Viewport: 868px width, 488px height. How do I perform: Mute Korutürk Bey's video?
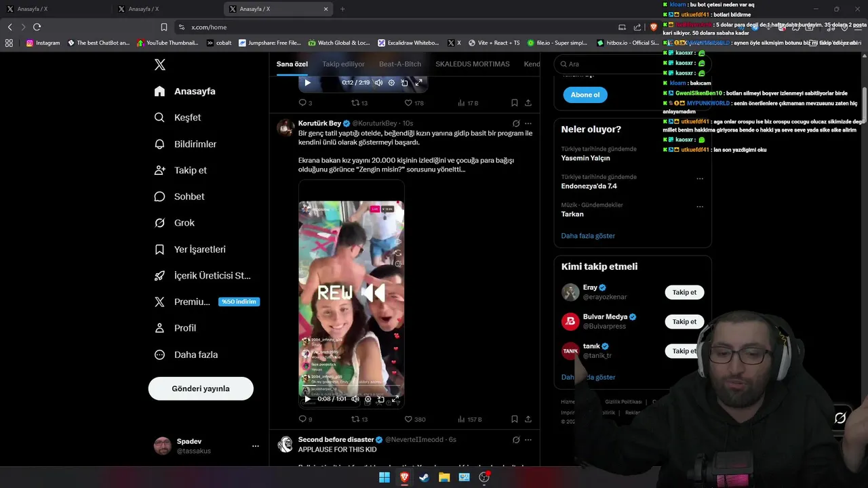[355, 399]
